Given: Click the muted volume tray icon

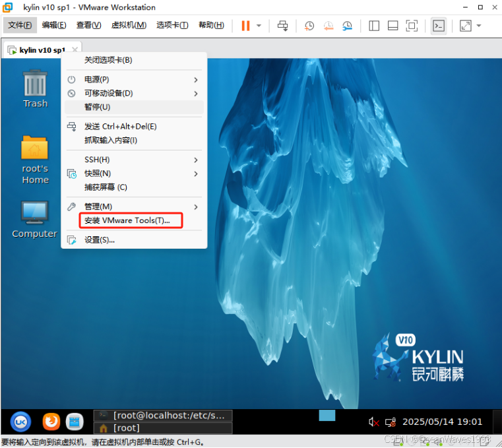Looking at the screenshot, I should (373, 422).
